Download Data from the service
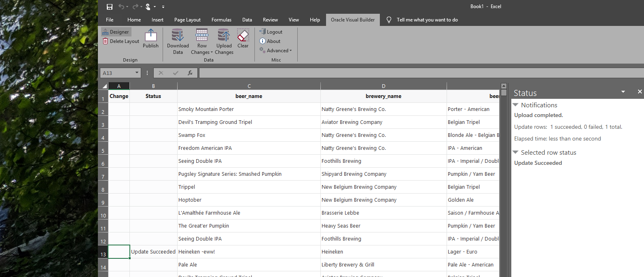The height and width of the screenshot is (277, 644). [178, 42]
